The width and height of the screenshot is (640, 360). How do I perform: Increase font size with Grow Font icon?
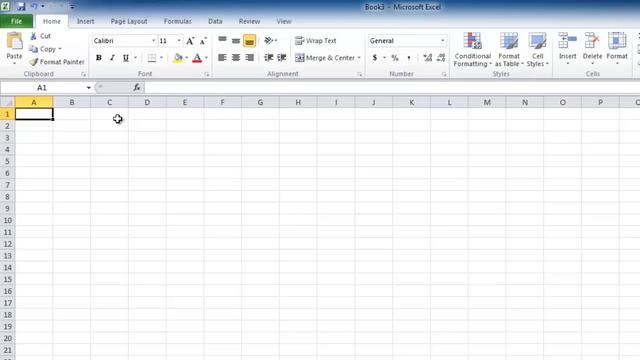(x=190, y=41)
